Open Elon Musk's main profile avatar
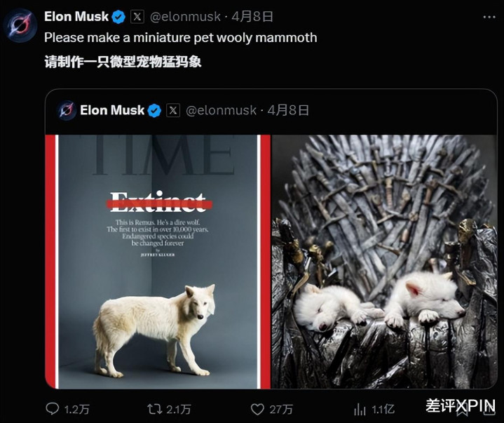 20,25
